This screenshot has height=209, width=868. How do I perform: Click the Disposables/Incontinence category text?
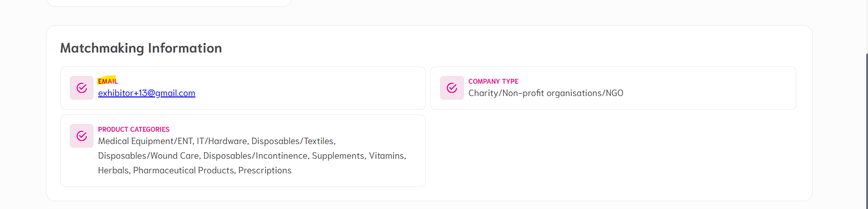(x=255, y=156)
